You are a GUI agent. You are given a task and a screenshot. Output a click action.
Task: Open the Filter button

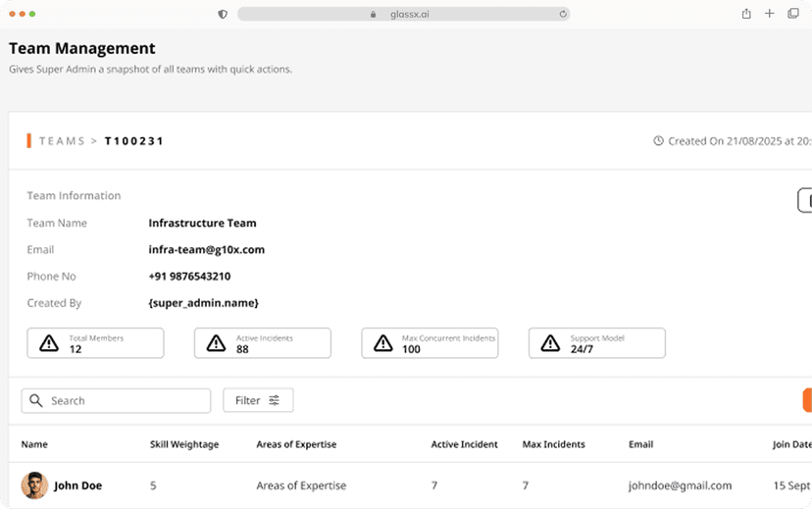click(x=258, y=400)
